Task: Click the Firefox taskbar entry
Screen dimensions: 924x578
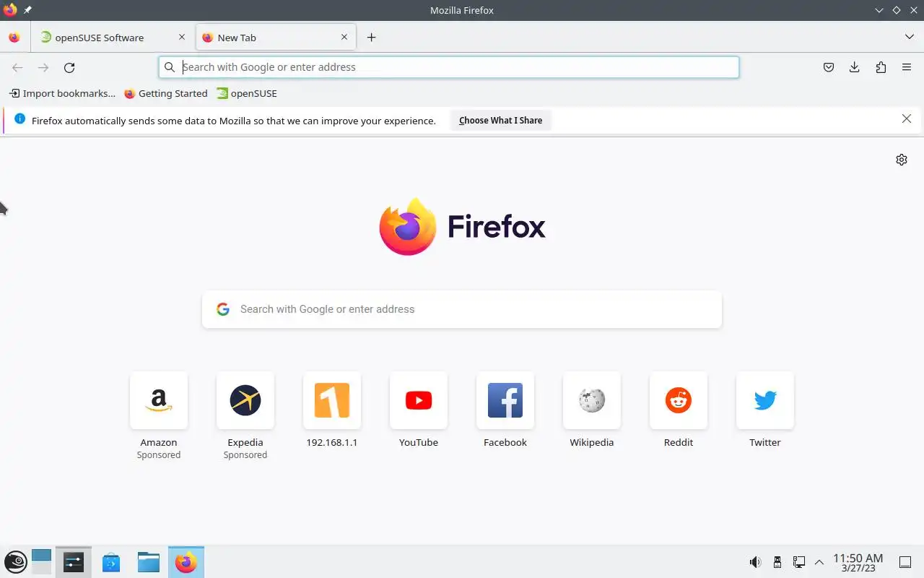Action: (x=186, y=562)
